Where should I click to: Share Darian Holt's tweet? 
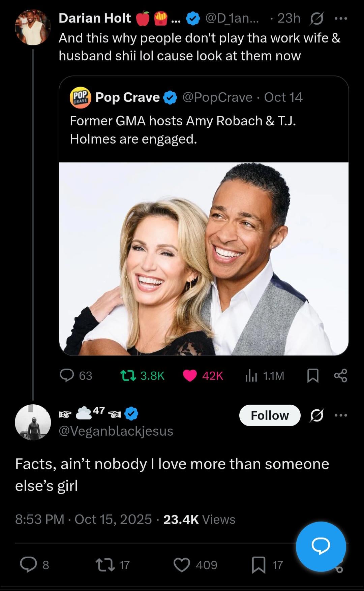point(340,375)
